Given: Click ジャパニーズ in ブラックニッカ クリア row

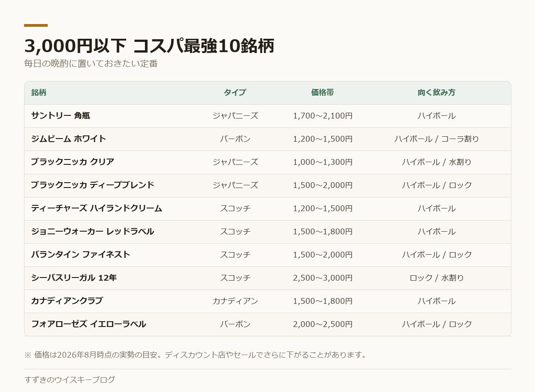Looking at the screenshot, I should pyautogui.click(x=235, y=162).
